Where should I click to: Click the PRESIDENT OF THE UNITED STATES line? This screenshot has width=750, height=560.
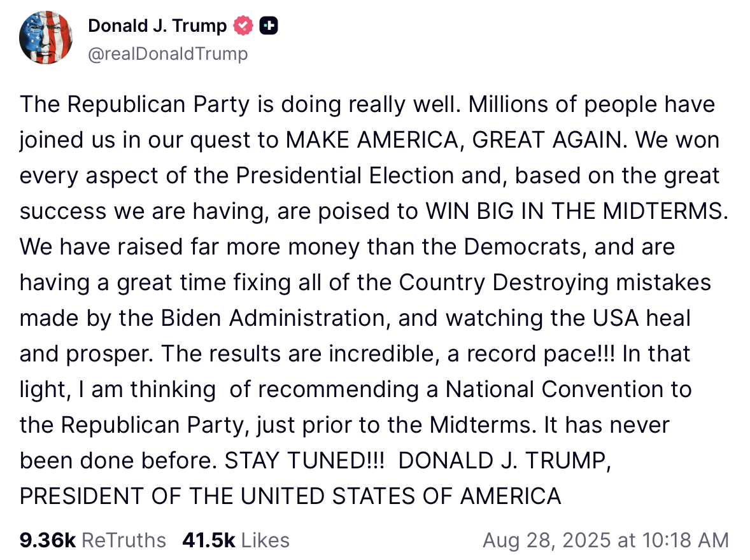coord(290,496)
